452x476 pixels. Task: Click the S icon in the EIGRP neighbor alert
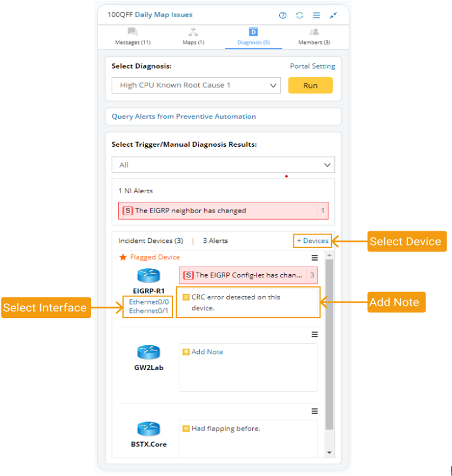(x=127, y=210)
